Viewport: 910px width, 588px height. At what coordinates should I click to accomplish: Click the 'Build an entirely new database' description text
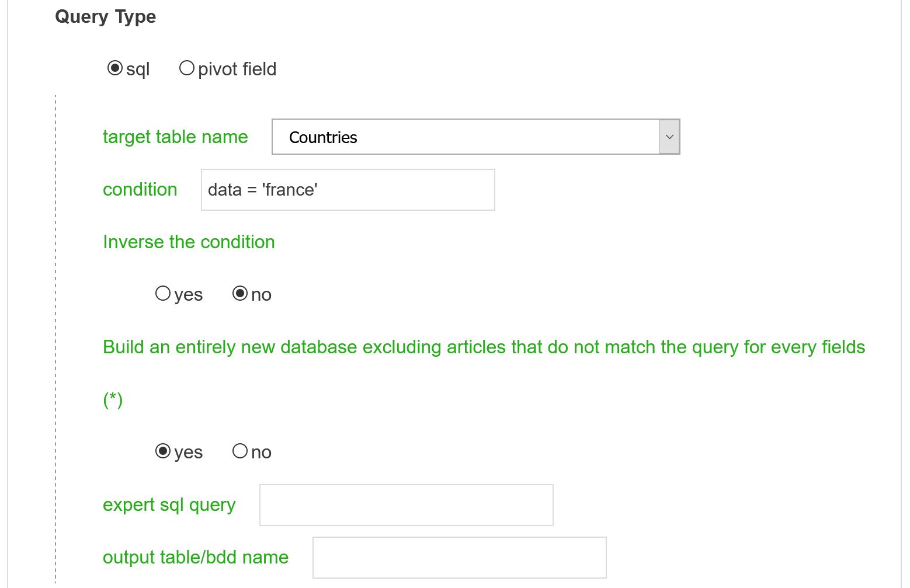coord(484,347)
